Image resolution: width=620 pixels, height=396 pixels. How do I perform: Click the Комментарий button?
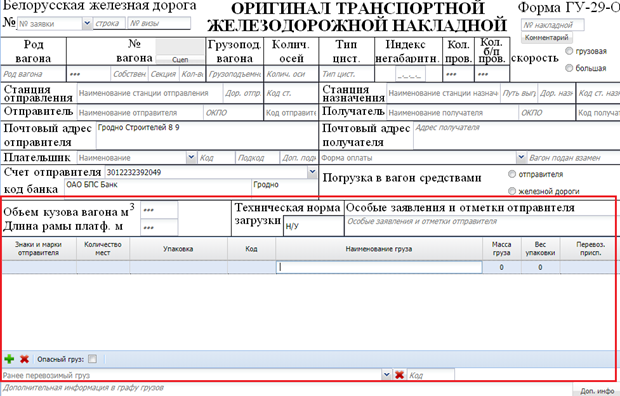pyautogui.click(x=546, y=38)
